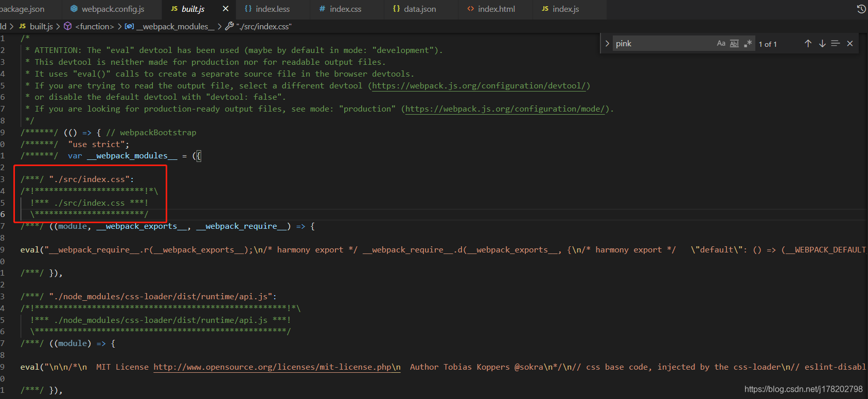Close the find widget
This screenshot has width=868, height=399.
pyautogui.click(x=850, y=44)
